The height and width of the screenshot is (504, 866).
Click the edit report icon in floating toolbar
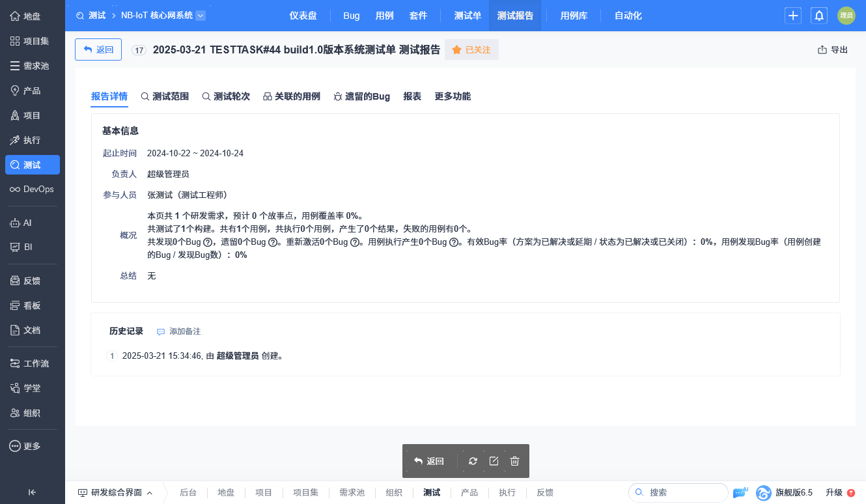[x=494, y=461]
